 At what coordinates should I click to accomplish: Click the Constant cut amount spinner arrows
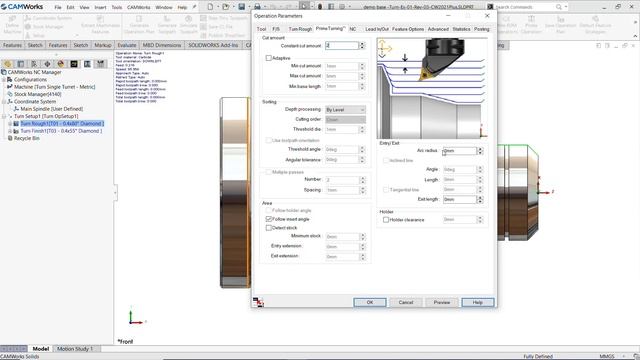pyautogui.click(x=362, y=46)
